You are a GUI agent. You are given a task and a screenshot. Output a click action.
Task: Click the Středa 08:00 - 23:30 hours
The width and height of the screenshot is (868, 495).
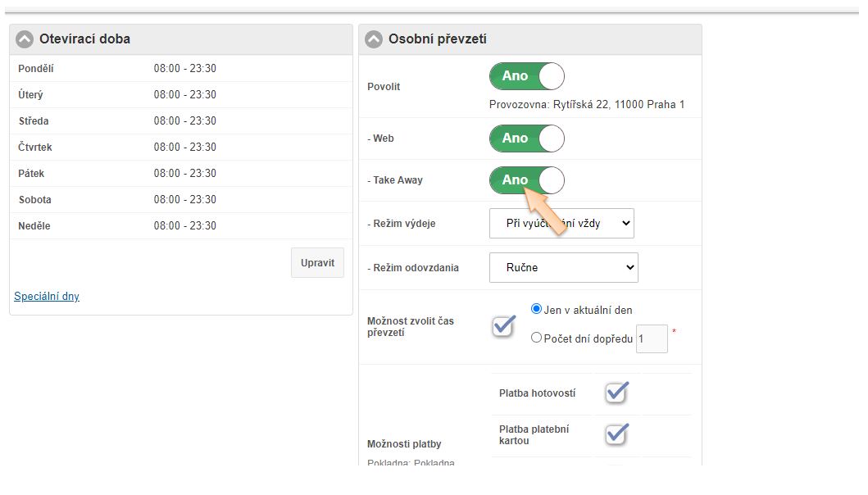185,121
